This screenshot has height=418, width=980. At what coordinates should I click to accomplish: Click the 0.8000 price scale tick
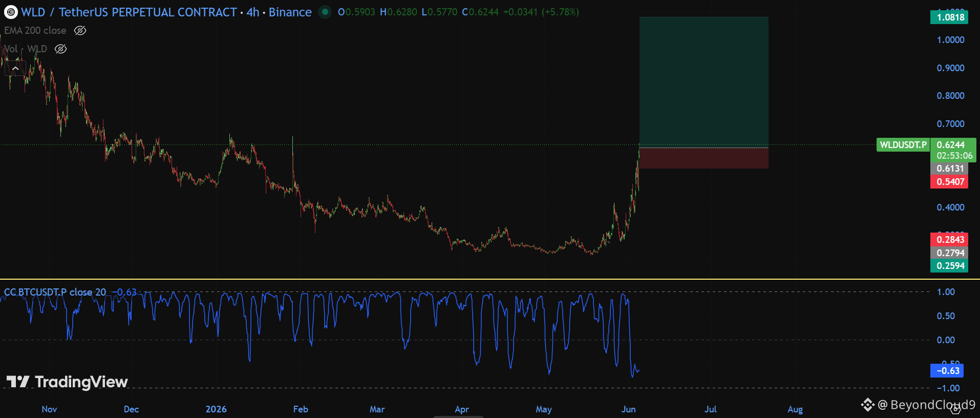pyautogui.click(x=950, y=96)
